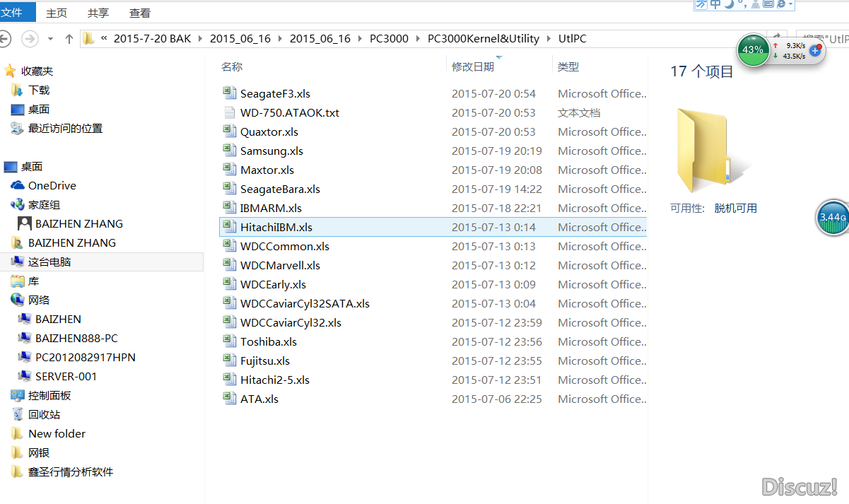
Task: Click the SeagateF3.xls Excel file icon
Action: tap(228, 93)
